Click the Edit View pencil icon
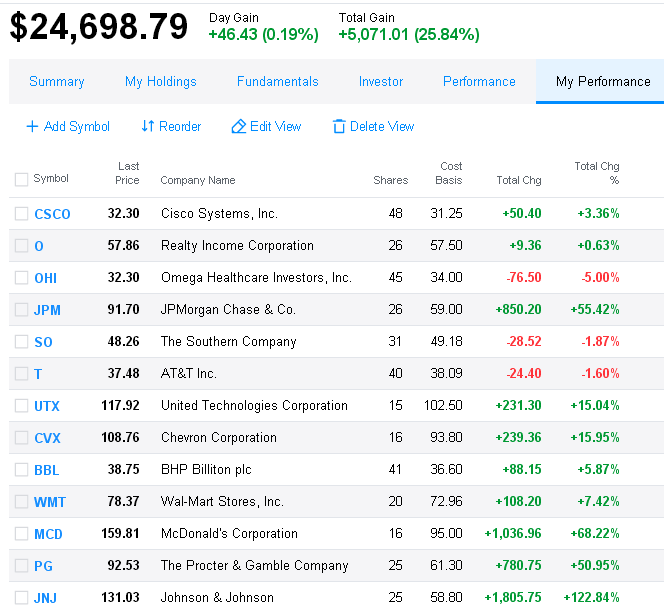 [x=239, y=126]
